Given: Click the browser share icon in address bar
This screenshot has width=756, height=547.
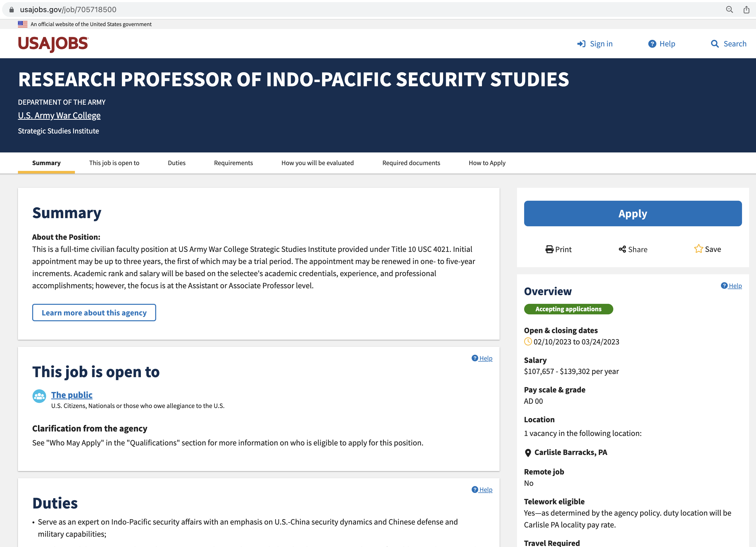Looking at the screenshot, I should coord(746,10).
